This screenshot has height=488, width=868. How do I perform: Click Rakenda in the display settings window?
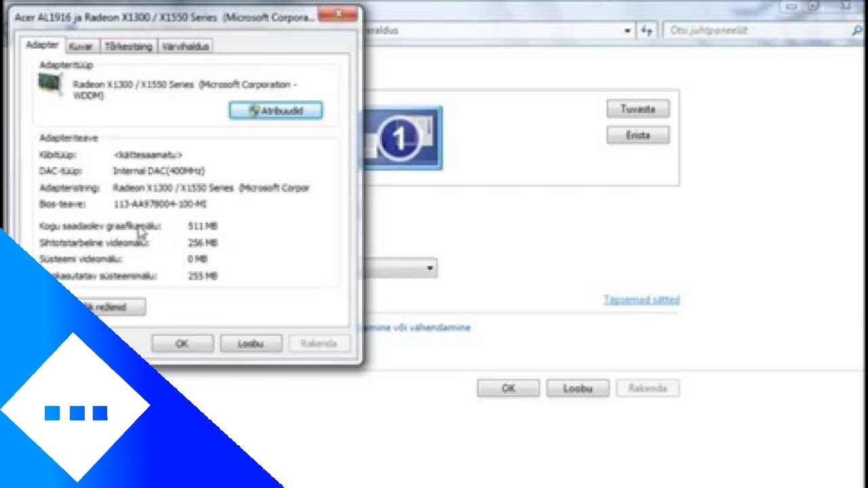pos(648,388)
